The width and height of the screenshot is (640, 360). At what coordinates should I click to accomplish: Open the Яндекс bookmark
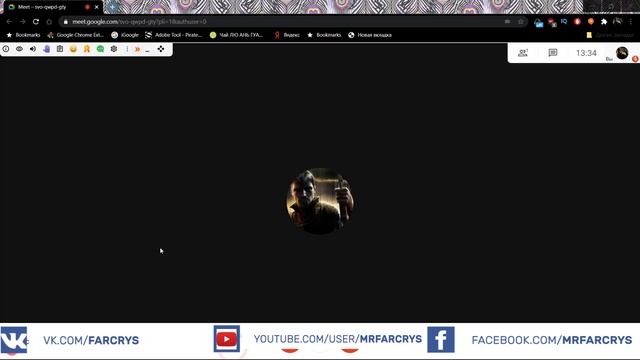[x=287, y=35]
